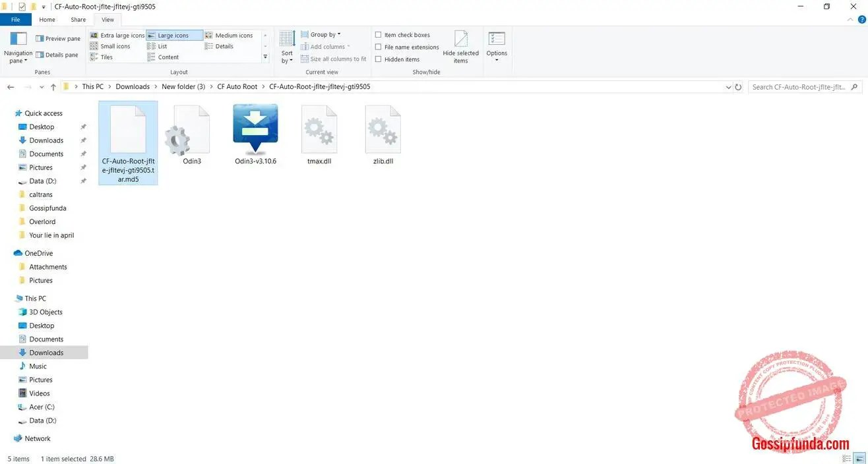
Task: Select Medium icons layout
Action: pos(229,36)
